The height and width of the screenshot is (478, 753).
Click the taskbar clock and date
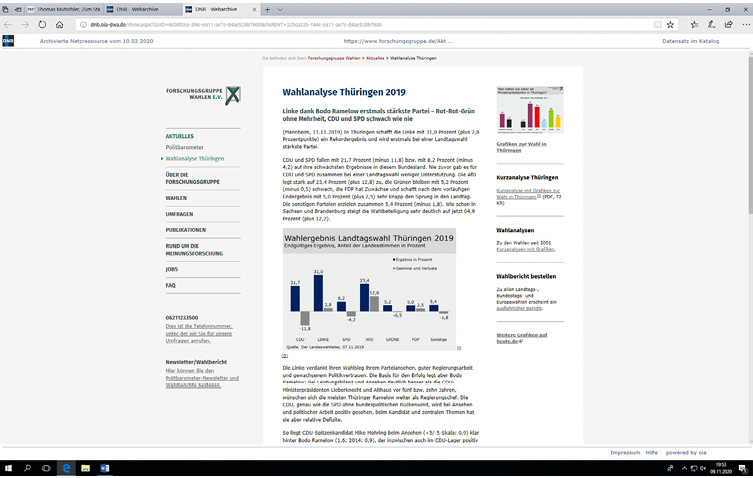[x=721, y=468]
